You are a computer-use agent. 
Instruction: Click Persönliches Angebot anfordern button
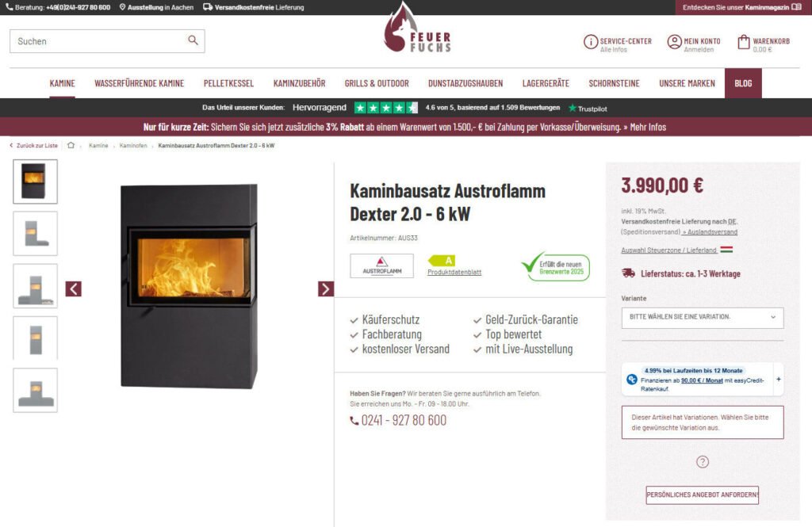point(703,495)
